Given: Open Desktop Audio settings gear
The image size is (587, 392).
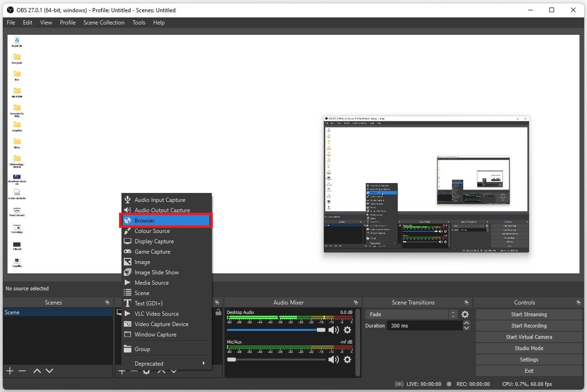Looking at the screenshot, I should click(347, 330).
